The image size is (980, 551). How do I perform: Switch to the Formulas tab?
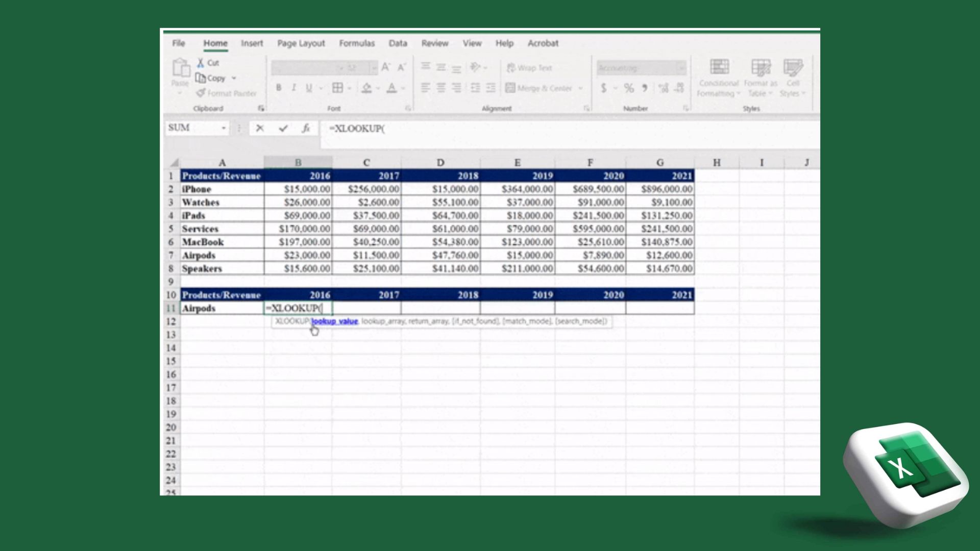357,43
